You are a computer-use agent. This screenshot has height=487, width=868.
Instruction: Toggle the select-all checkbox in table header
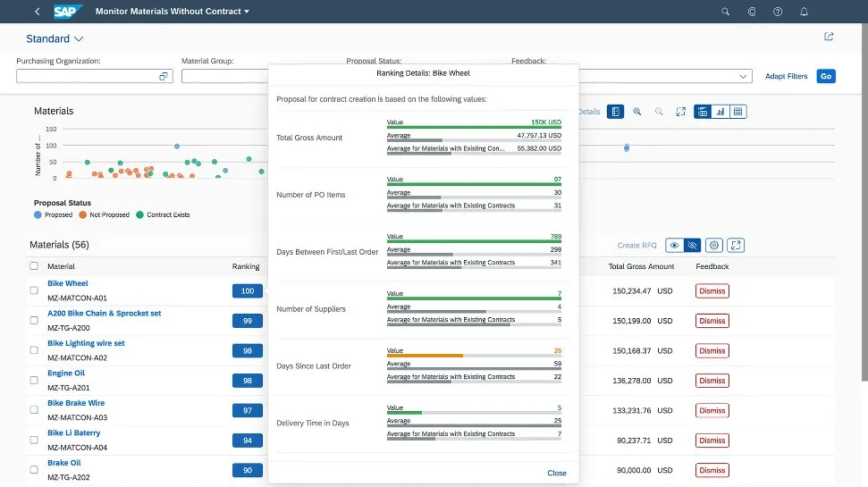pyautogui.click(x=34, y=266)
